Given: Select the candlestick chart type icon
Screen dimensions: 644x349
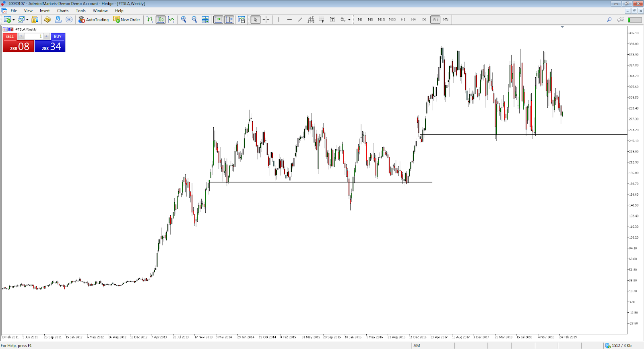Looking at the screenshot, I should click(x=160, y=19).
